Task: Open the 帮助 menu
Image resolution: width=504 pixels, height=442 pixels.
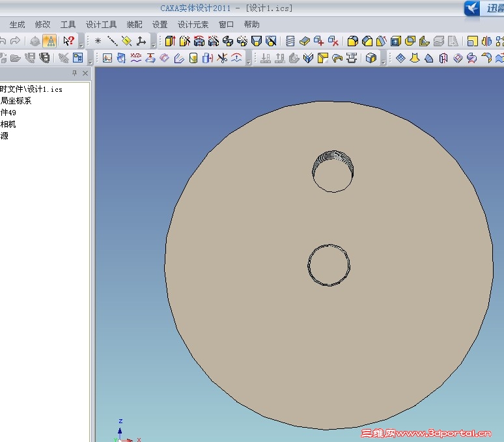Action: tap(251, 25)
